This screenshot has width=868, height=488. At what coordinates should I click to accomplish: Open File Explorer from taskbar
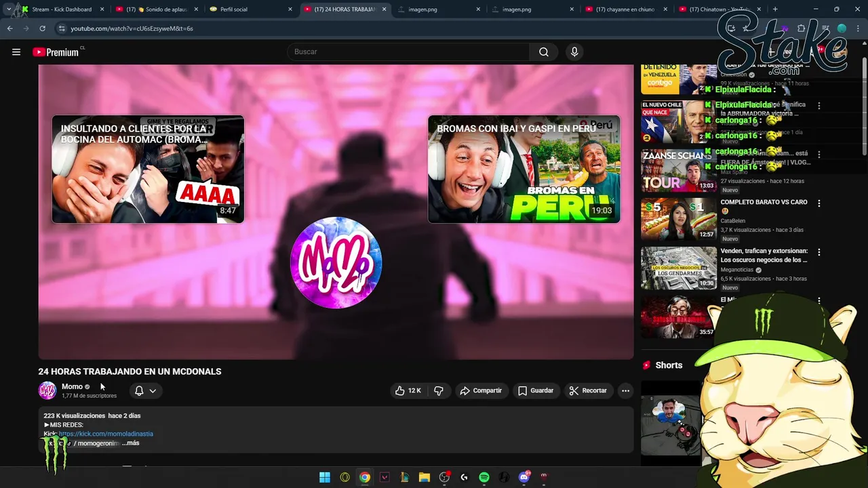coord(425,477)
